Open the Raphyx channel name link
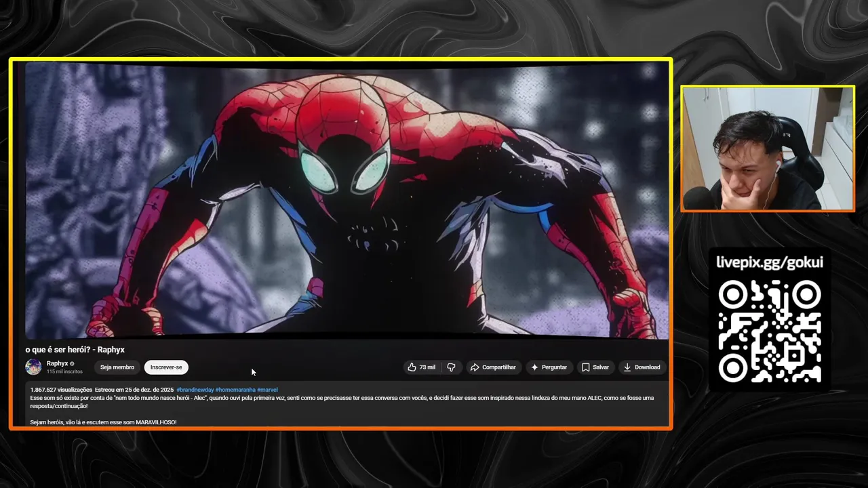The width and height of the screenshot is (868, 488). [57, 364]
